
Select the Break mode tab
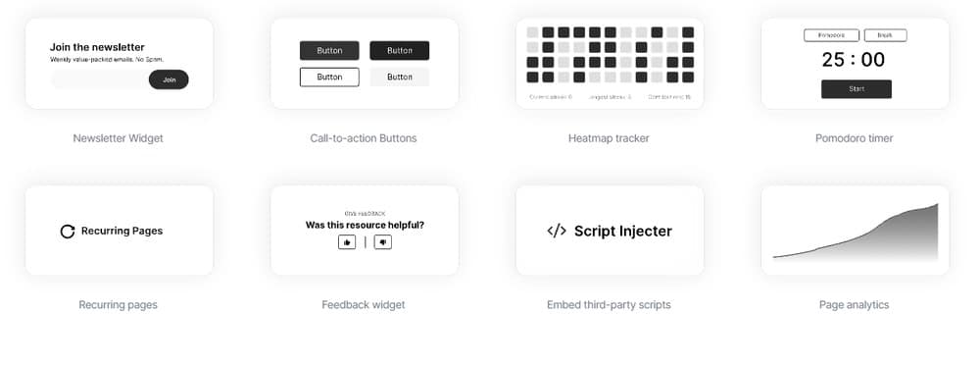click(885, 35)
